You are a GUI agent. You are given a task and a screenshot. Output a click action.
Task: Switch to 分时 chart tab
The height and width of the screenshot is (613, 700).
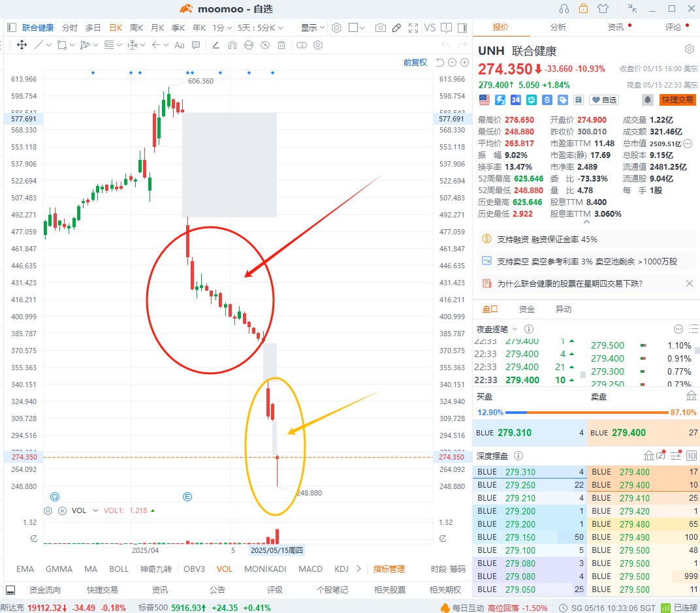(x=69, y=27)
